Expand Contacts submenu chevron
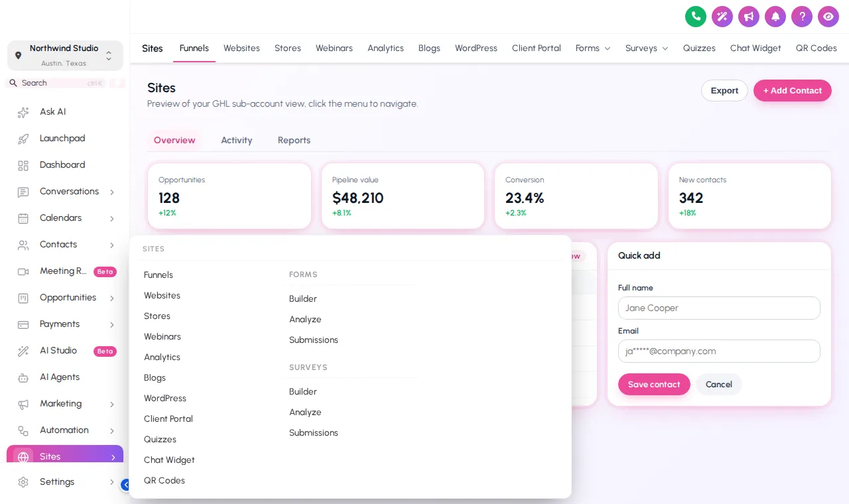This screenshot has width=849, height=504. point(111,245)
